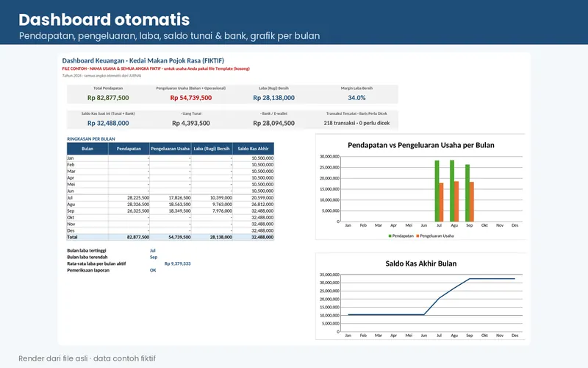Screen dimensions: 588x368
Task: Click the Saldo Kas Saat Ini card value 'Rp 32,488,000'
Action: 108,123
